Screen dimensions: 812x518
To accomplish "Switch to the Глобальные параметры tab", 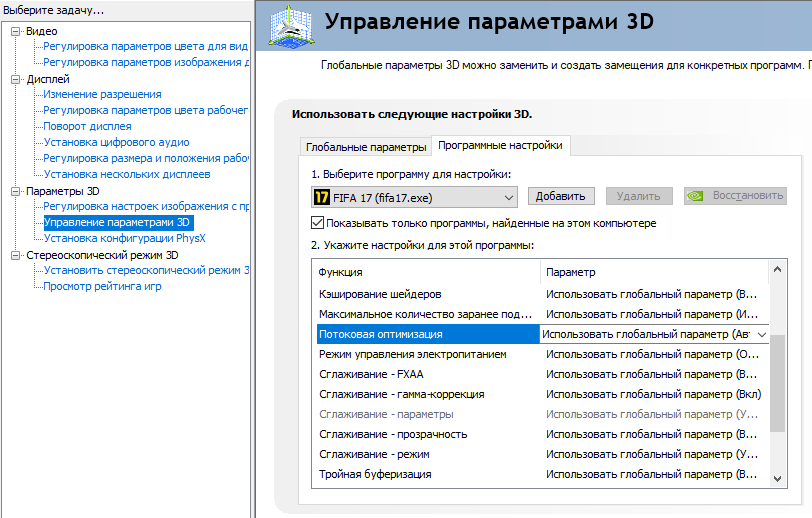I will click(x=365, y=147).
